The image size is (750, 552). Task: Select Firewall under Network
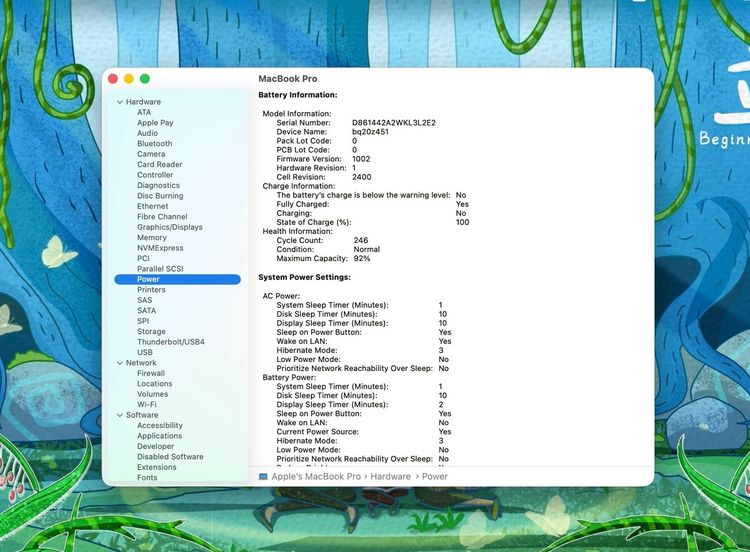(x=151, y=373)
